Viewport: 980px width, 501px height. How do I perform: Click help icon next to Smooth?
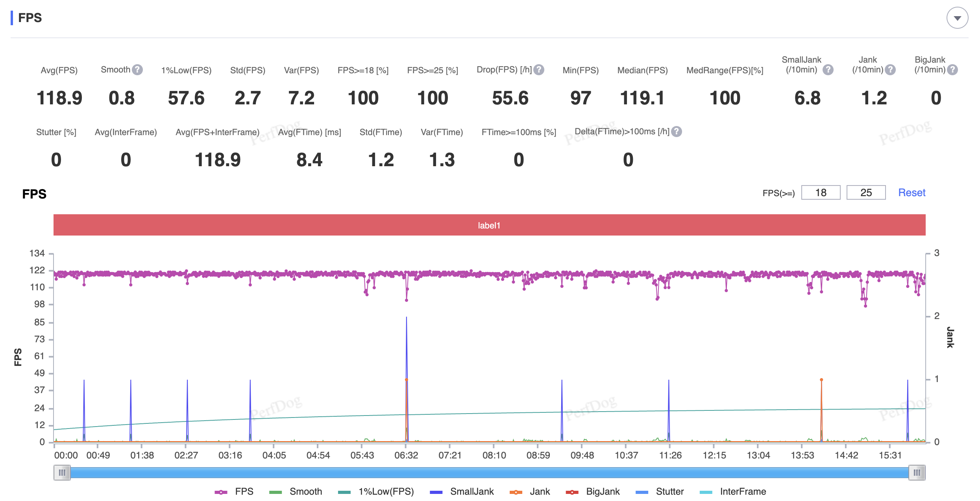coord(137,70)
